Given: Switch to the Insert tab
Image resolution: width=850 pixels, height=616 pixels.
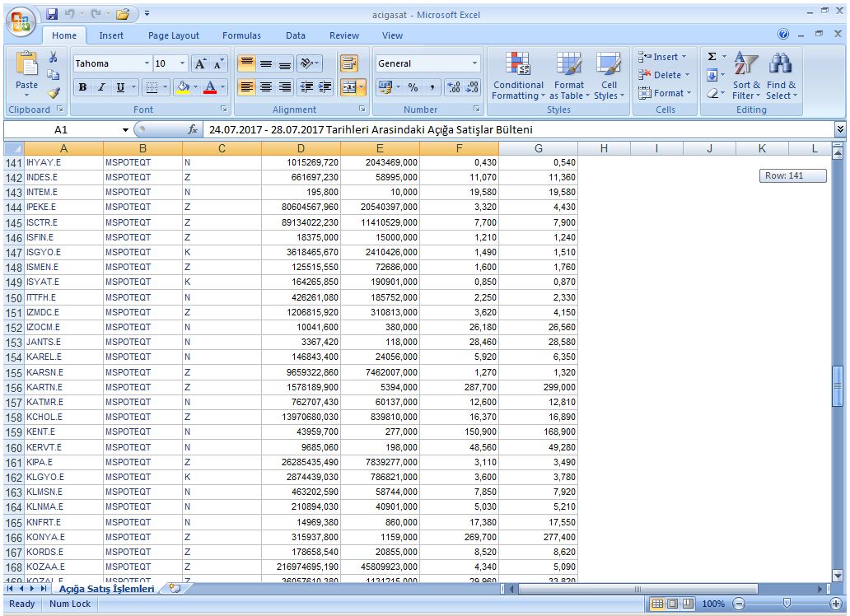Looking at the screenshot, I should (111, 35).
